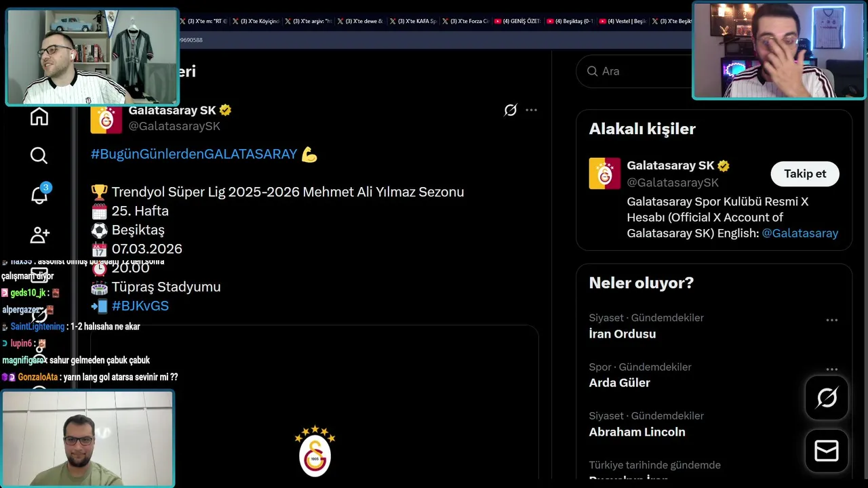Switch to the X'te KAFA Sp browser tab
Screen dimensions: 868x488
[x=414, y=21]
